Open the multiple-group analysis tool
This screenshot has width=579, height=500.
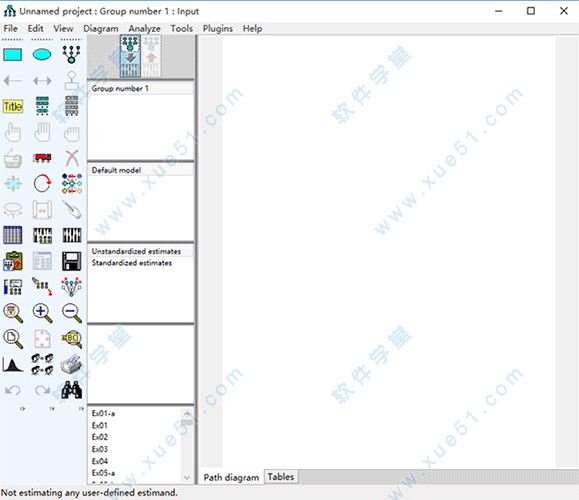(42, 365)
